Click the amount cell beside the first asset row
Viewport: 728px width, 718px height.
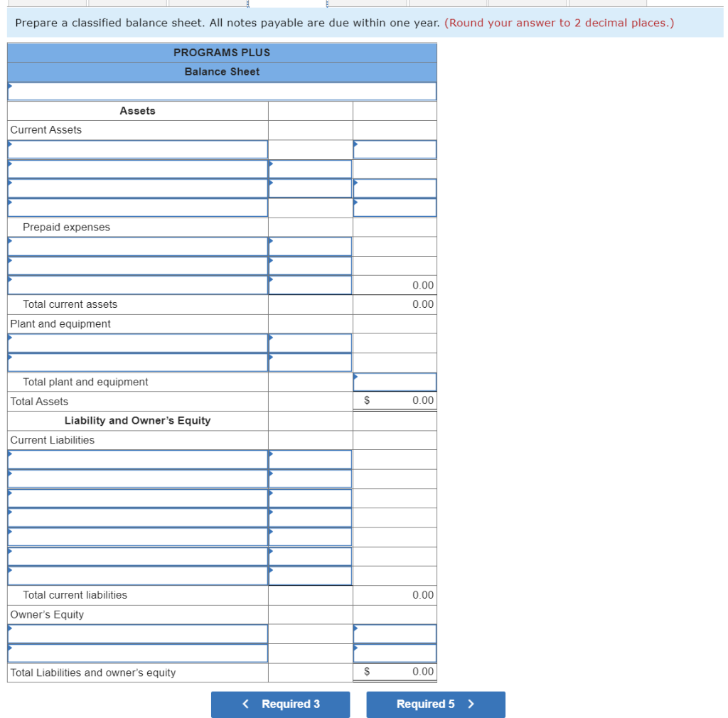[x=395, y=149]
